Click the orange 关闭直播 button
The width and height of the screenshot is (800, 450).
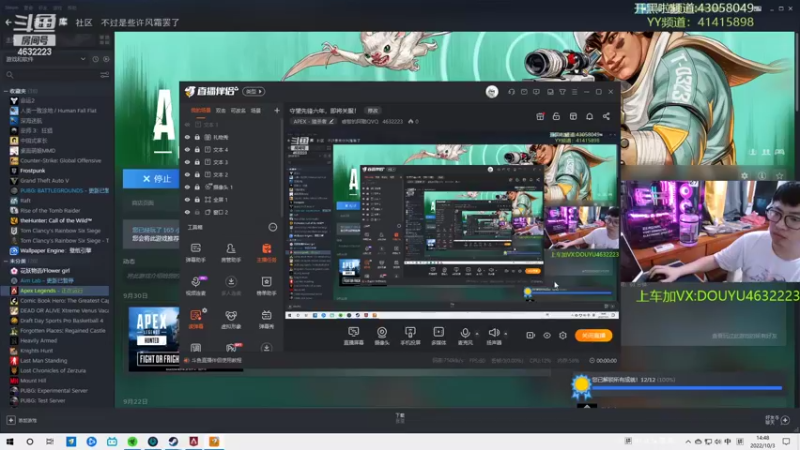(593, 335)
